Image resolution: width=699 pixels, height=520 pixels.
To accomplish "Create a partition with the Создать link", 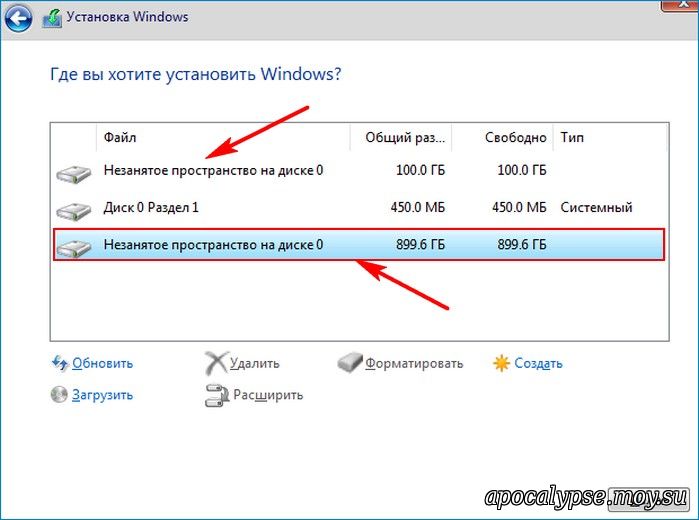I will pos(539,363).
